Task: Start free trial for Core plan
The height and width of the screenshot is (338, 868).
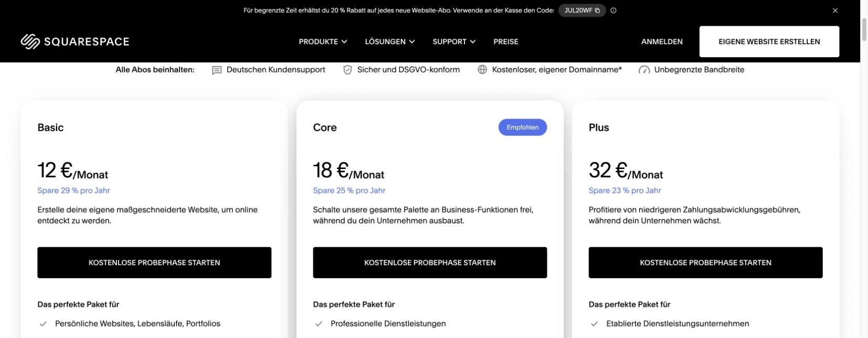Action: pos(430,262)
